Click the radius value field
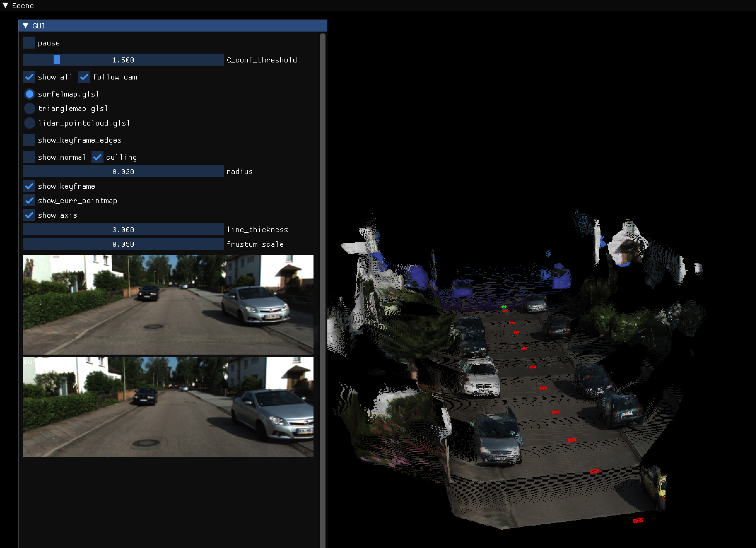This screenshot has height=548, width=756. [123, 171]
